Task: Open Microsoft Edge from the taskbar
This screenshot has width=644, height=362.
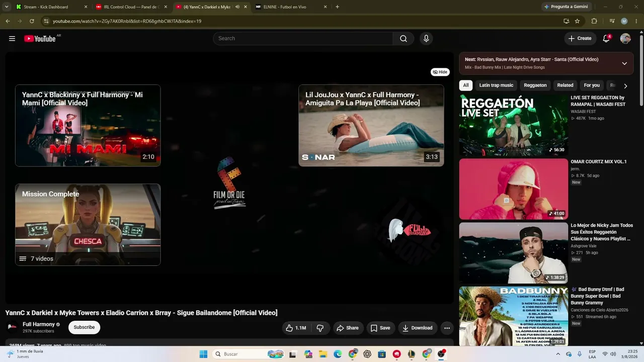Action: click(x=338, y=354)
